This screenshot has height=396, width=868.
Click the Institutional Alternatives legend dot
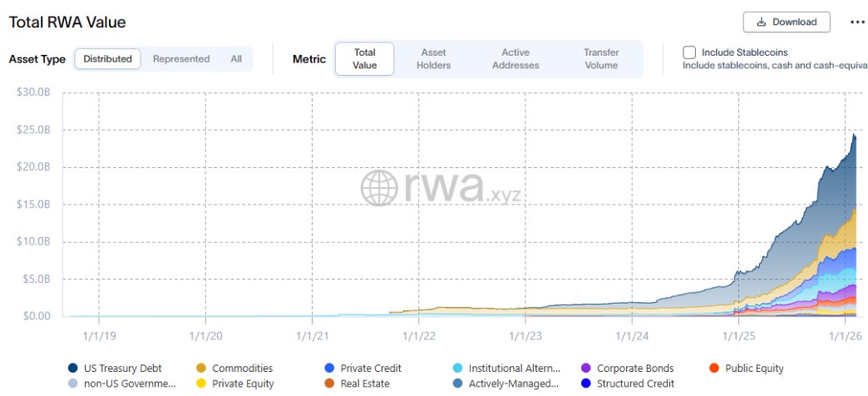point(458,368)
